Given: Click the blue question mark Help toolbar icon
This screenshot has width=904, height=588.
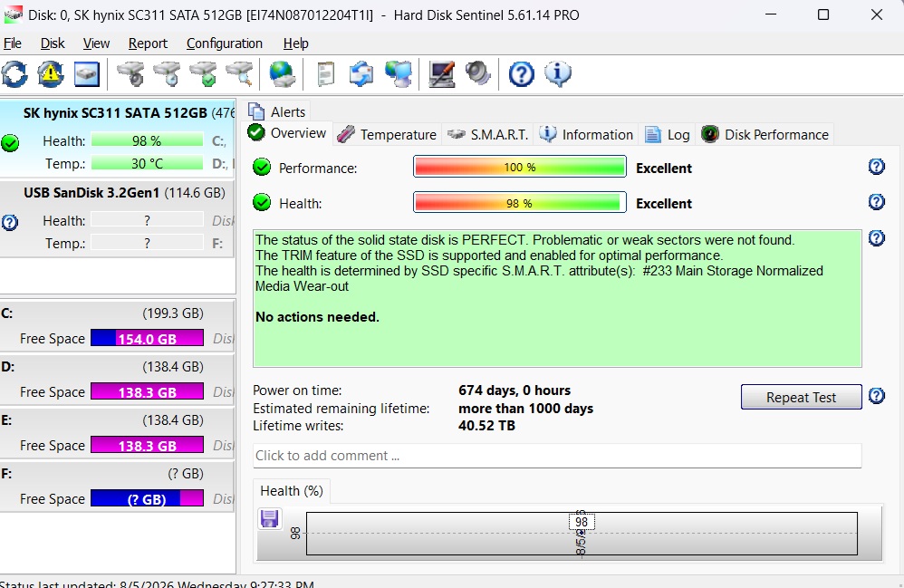Looking at the screenshot, I should pyautogui.click(x=521, y=74).
